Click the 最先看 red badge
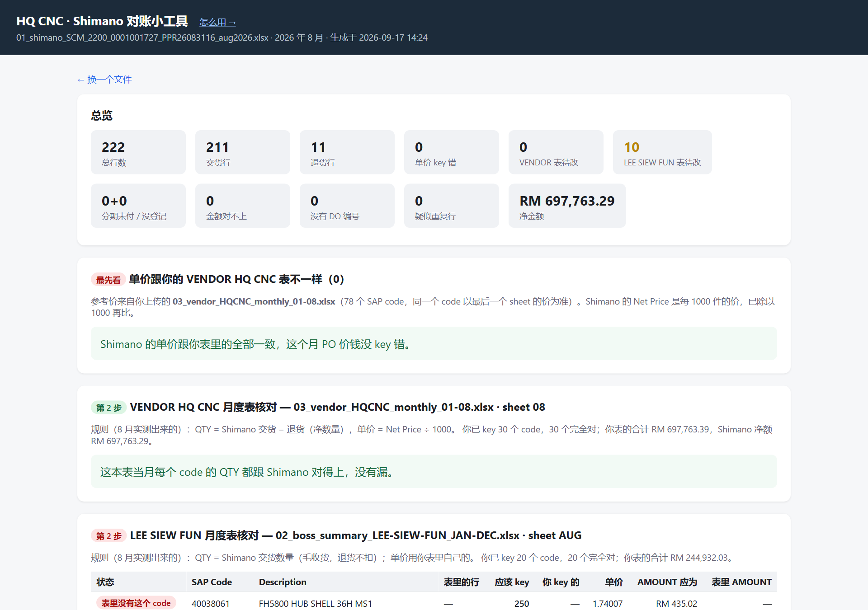This screenshot has height=610, width=868. click(x=108, y=280)
